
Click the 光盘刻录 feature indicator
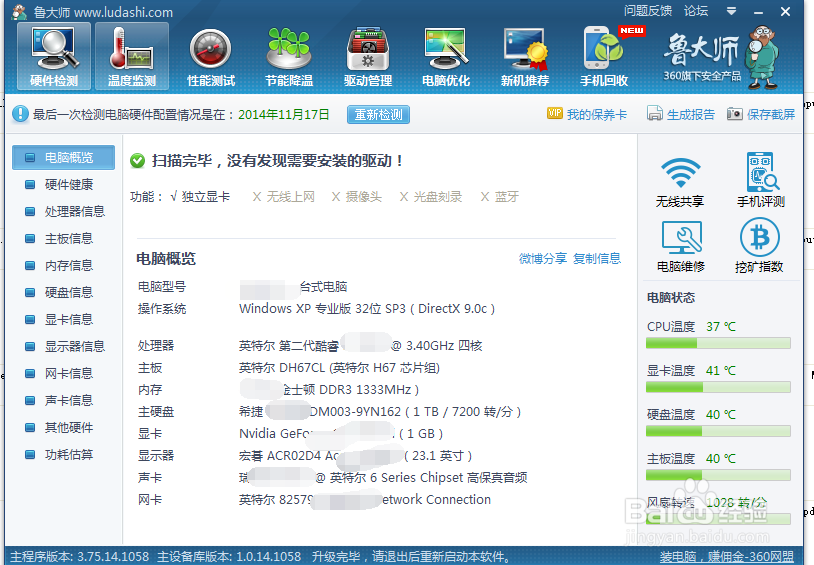(430, 197)
